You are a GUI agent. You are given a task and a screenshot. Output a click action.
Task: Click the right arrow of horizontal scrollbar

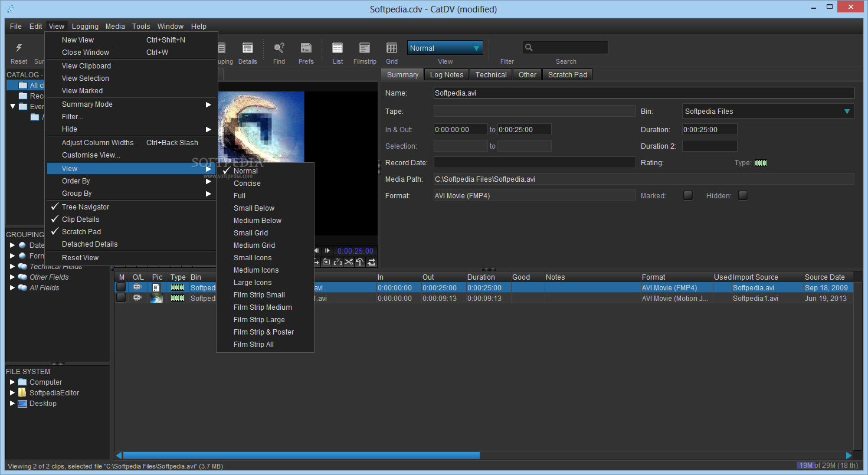849,456
